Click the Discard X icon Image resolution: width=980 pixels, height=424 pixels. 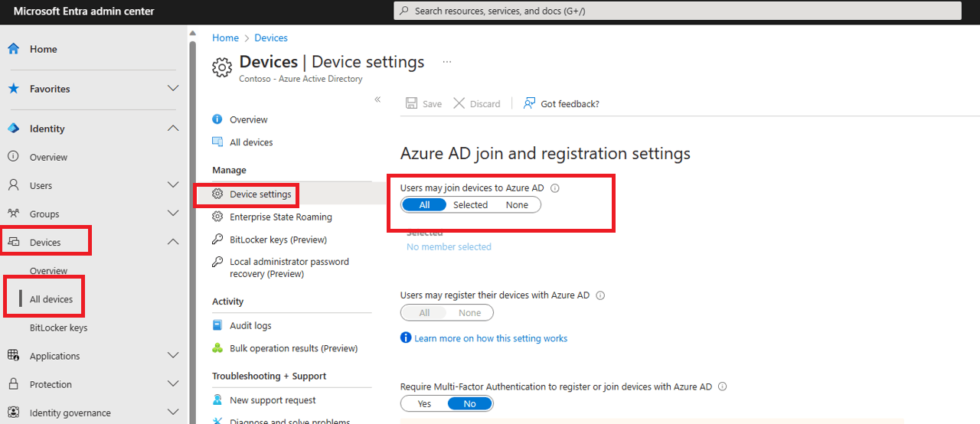point(459,103)
